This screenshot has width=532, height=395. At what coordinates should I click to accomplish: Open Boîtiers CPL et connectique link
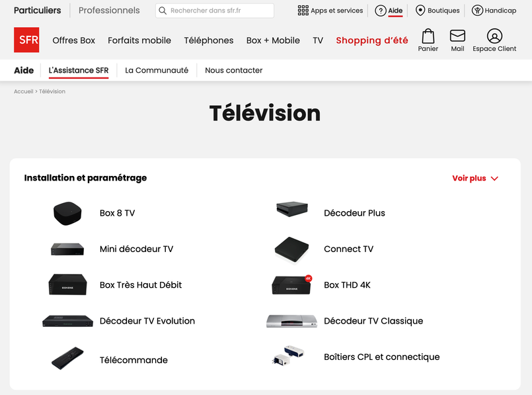(x=381, y=357)
